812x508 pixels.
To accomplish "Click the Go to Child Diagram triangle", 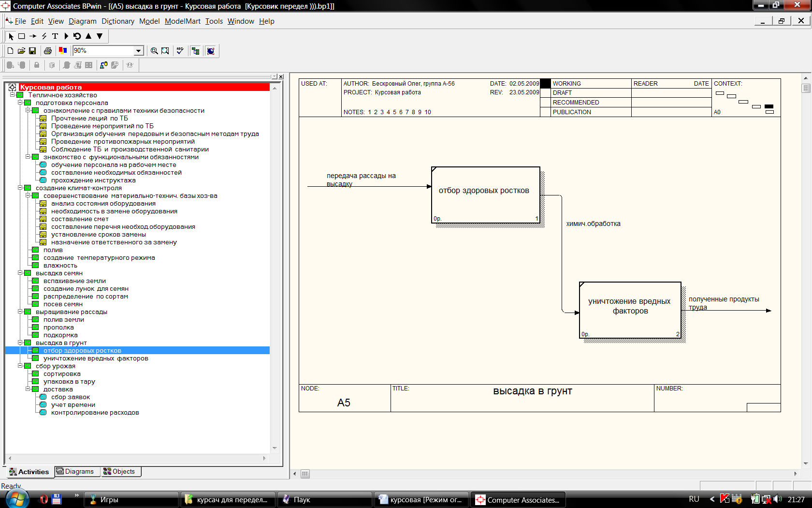I will click(x=100, y=36).
